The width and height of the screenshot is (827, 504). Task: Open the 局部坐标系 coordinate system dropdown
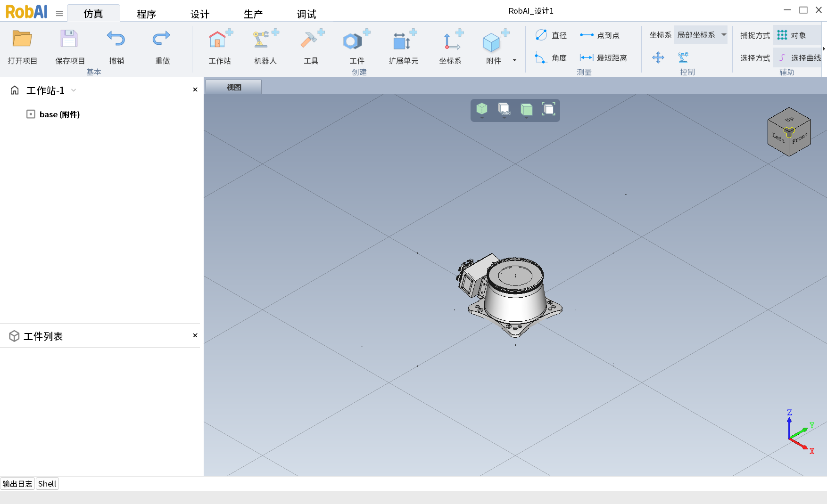[701, 35]
